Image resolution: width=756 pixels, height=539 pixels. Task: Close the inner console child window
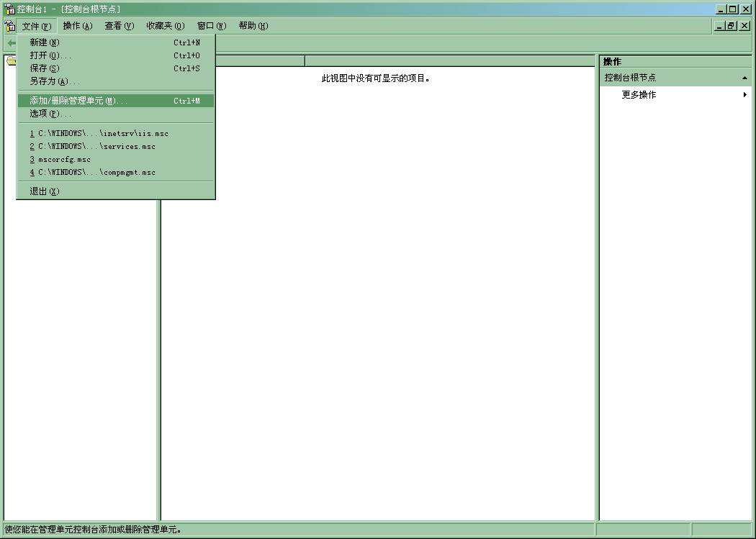[744, 26]
